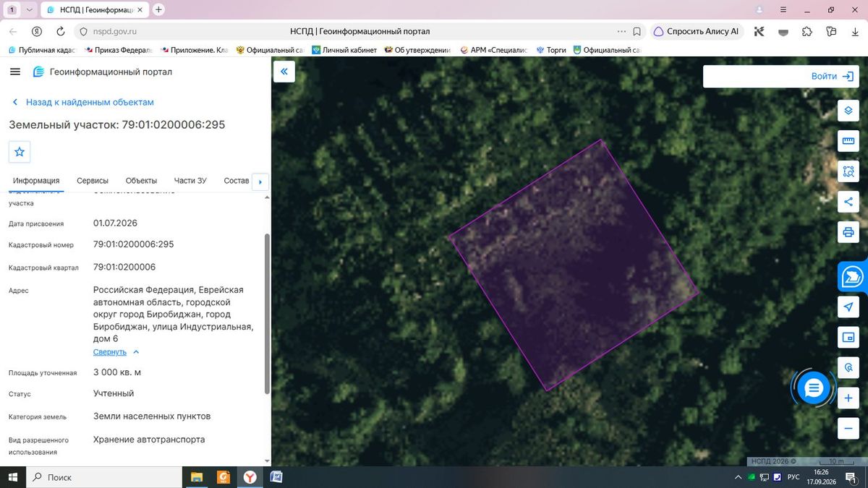Screen dimensions: 868x488
Task: Zoom in on the map with plus
Action: point(848,398)
